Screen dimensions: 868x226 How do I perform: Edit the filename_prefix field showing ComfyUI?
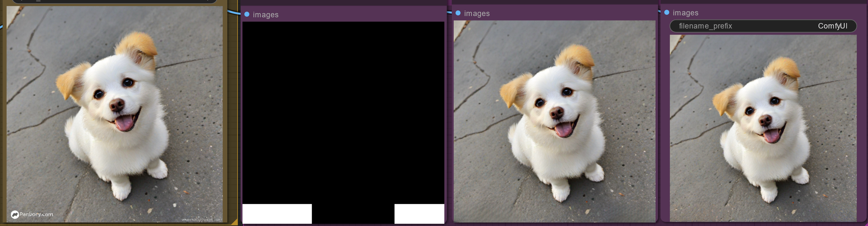763,26
